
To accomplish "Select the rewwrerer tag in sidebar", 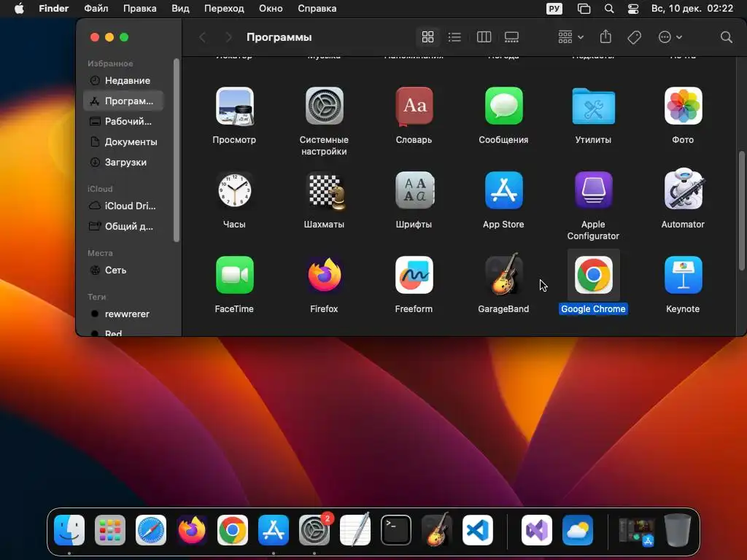I will click(x=123, y=314).
